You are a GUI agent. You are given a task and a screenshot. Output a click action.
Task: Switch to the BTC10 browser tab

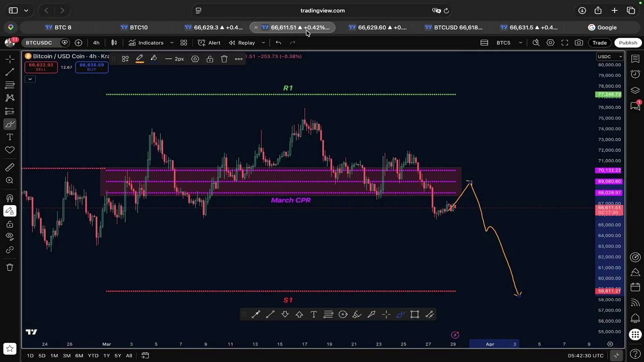(134, 27)
